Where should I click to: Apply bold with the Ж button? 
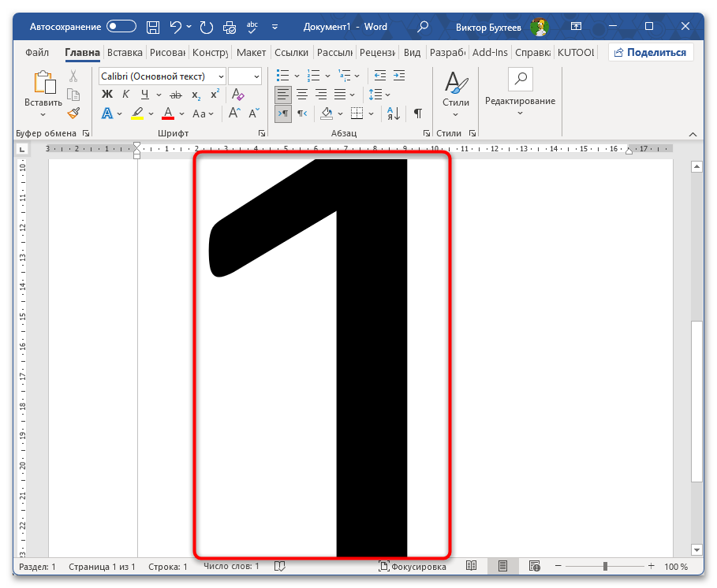[x=107, y=95]
